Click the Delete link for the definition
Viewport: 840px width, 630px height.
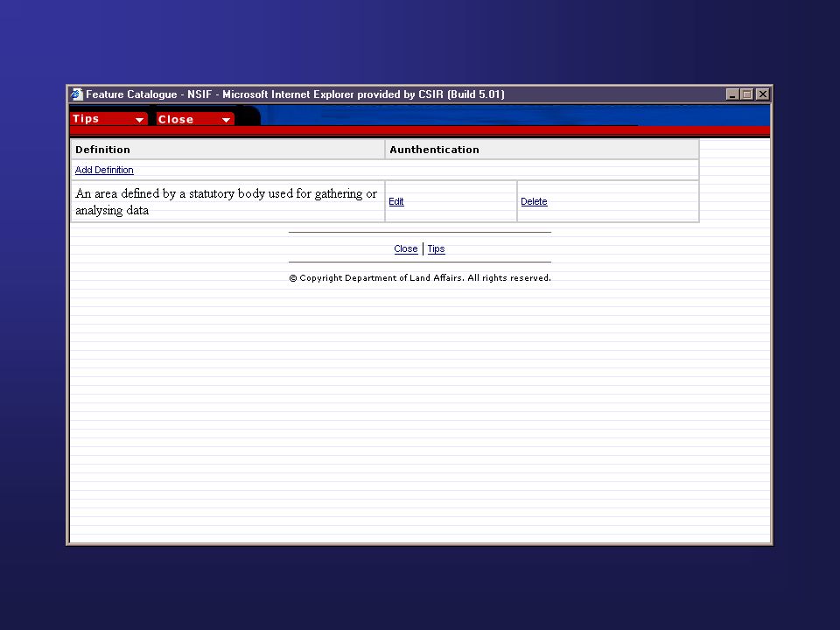pyautogui.click(x=534, y=201)
